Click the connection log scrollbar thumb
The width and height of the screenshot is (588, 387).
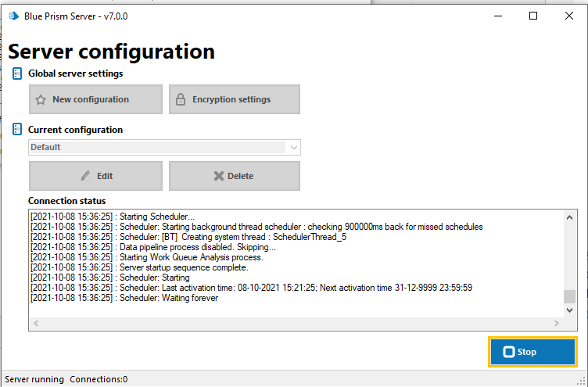click(x=569, y=296)
